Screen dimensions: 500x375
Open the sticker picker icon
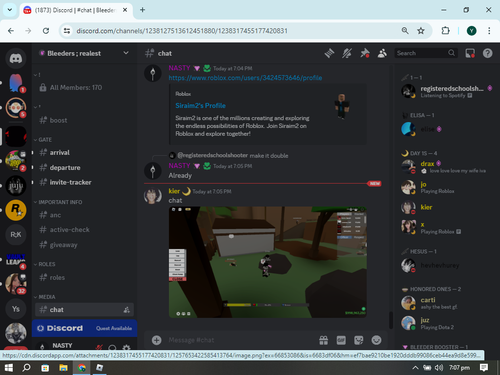(359, 340)
